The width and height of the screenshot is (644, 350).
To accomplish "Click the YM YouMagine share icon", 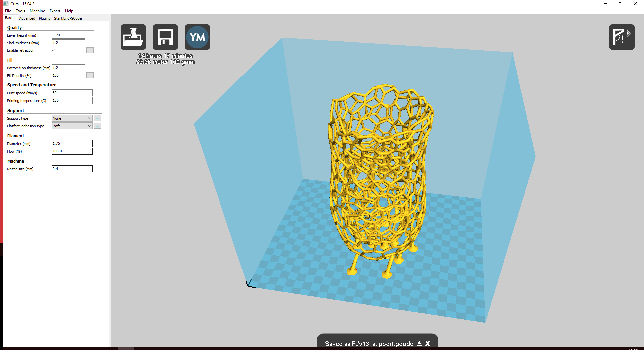I will tap(197, 37).
